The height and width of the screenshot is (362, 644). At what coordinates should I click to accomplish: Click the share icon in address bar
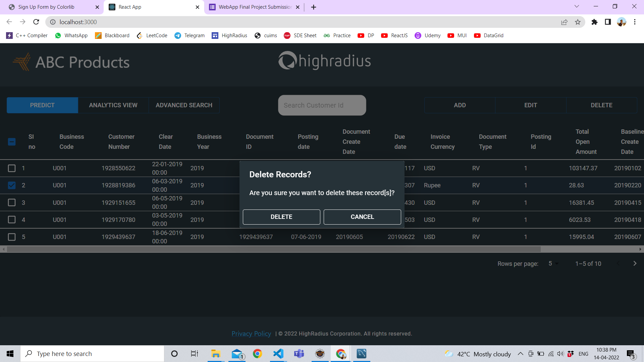pos(565,22)
